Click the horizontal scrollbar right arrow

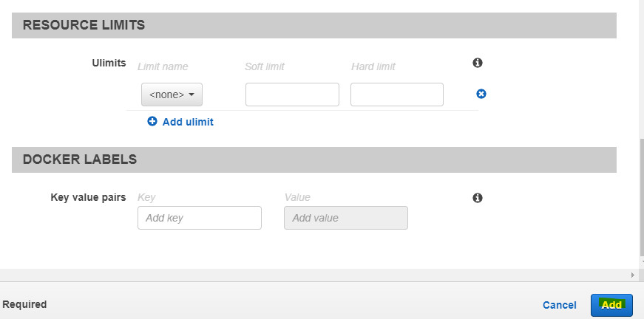click(633, 275)
